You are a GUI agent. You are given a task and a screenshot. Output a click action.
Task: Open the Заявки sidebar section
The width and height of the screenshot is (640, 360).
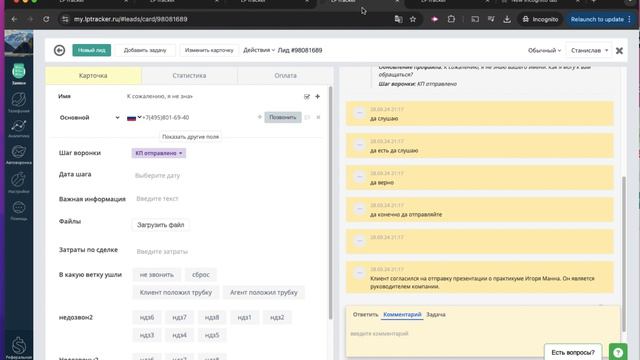pos(19,74)
